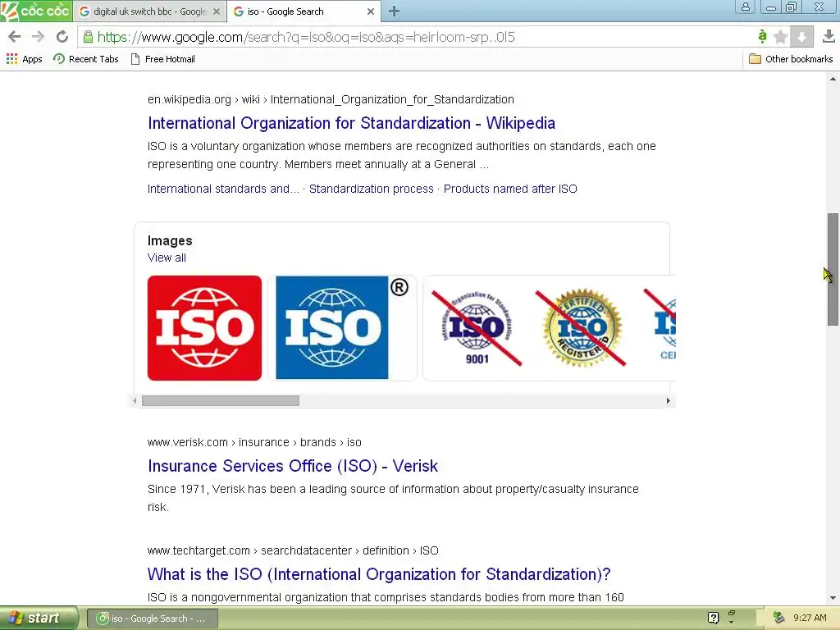The height and width of the screenshot is (630, 840).
Task: Open 'International standards and...' sublink
Action: pos(223,189)
